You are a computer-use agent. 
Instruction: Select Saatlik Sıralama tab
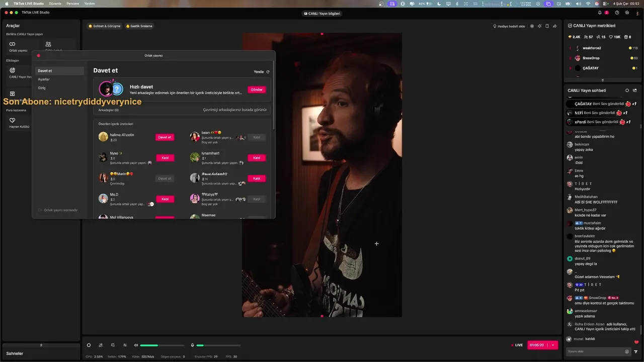139,26
